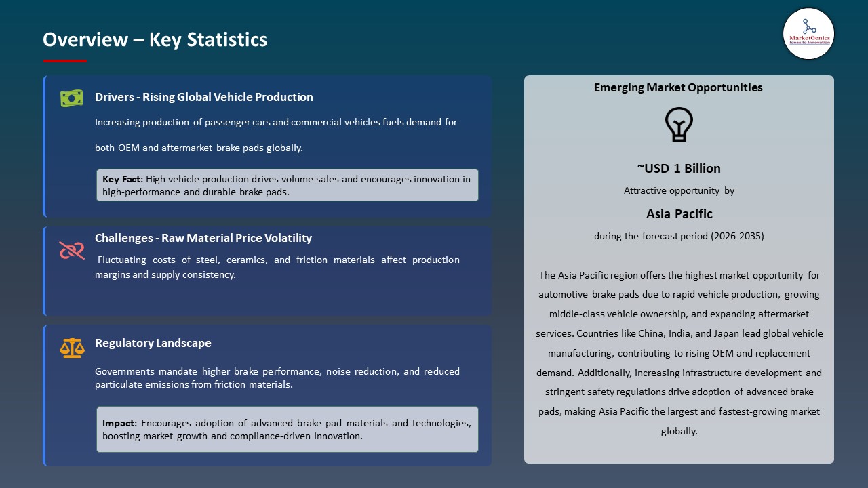Click the Regulatory Landscape heading
Screen dimensions: 868x488
pos(153,343)
